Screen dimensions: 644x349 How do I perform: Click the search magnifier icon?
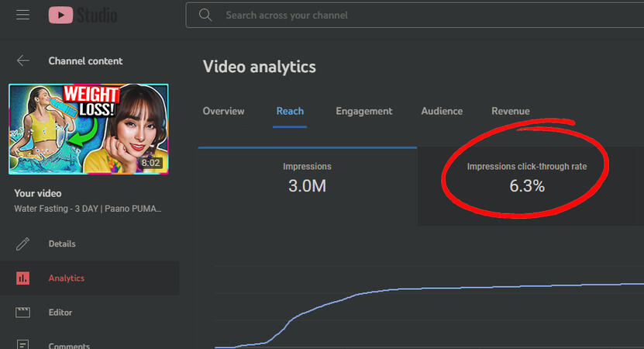205,16
